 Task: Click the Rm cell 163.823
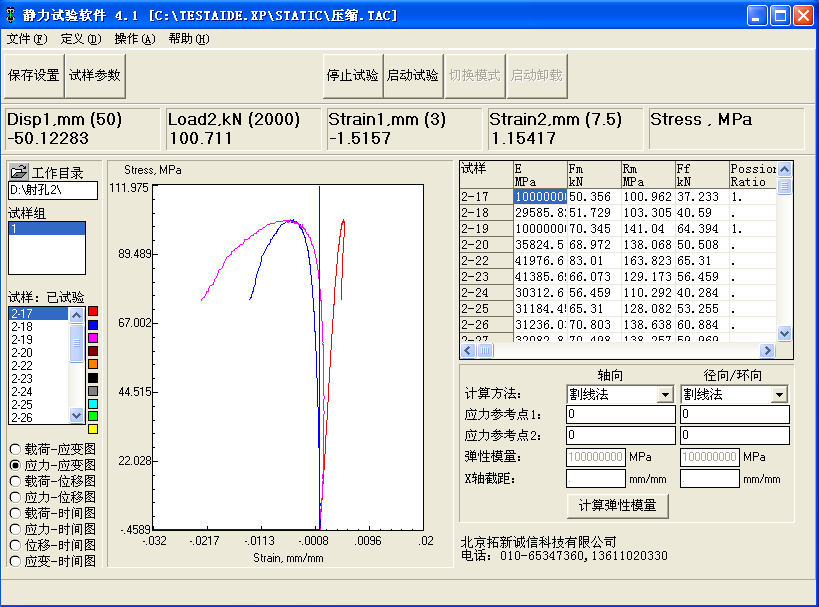648,261
